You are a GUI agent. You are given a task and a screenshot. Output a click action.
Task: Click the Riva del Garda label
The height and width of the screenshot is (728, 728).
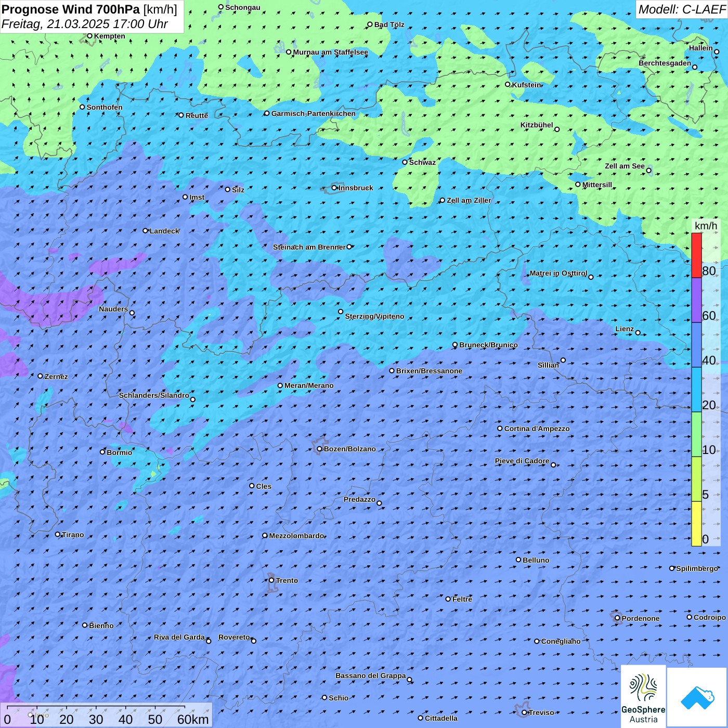pyautogui.click(x=179, y=637)
